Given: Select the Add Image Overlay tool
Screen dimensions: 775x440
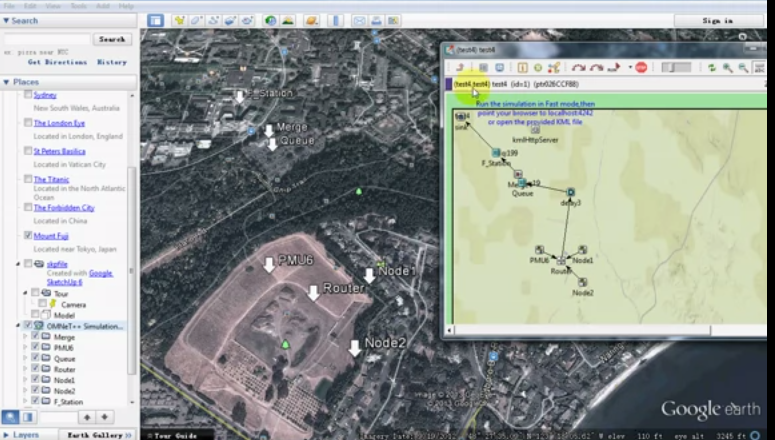Looking at the screenshot, I should tap(230, 20).
